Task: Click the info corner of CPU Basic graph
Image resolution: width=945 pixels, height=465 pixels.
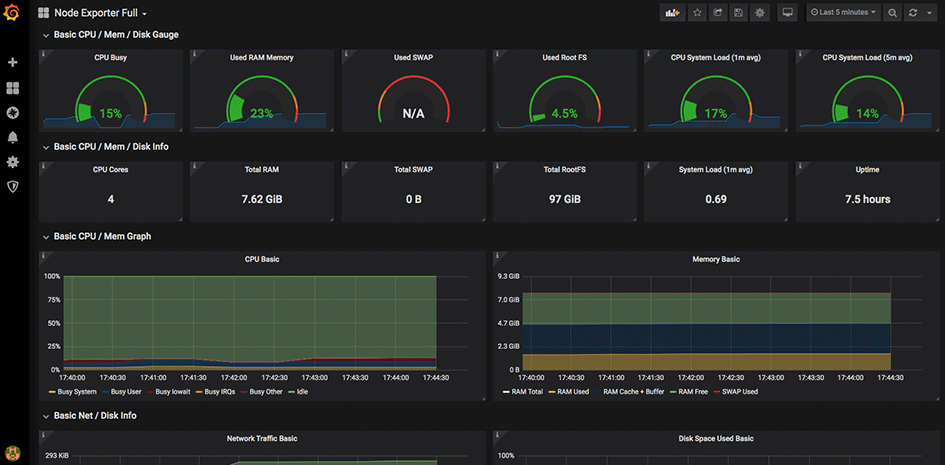Action: point(42,255)
